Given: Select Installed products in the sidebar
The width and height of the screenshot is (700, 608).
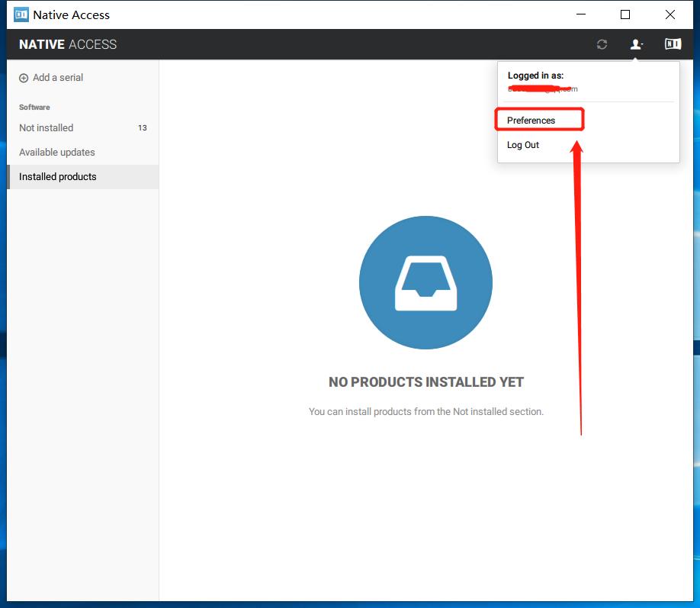Looking at the screenshot, I should coord(58,177).
